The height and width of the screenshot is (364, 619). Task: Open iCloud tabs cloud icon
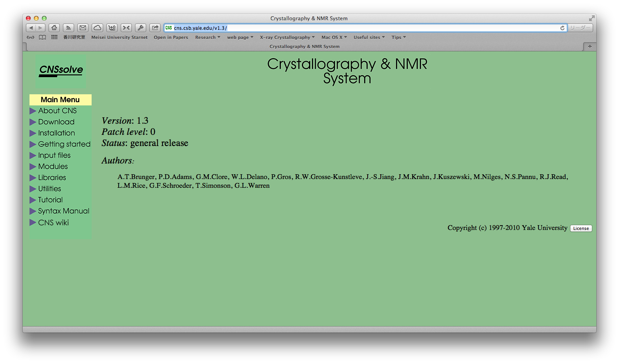pyautogui.click(x=97, y=28)
